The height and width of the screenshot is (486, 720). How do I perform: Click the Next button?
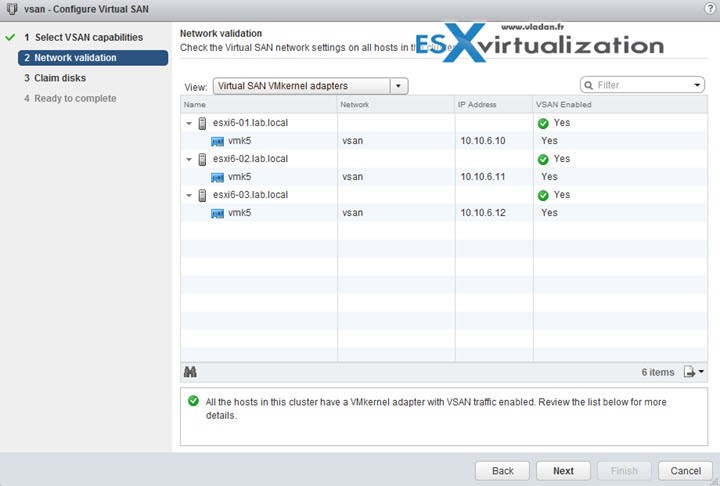[x=563, y=471]
